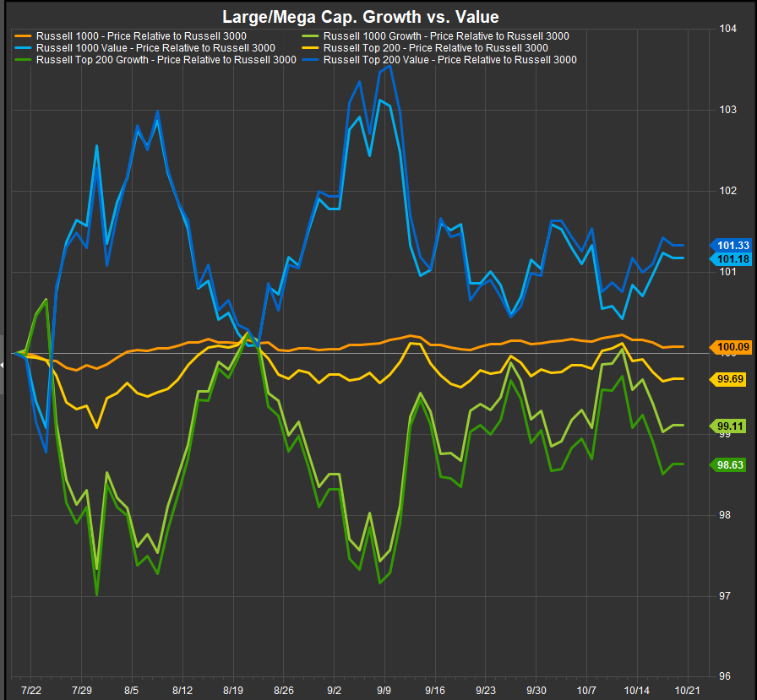The height and width of the screenshot is (700, 757).
Task: Click the orange 100.09 last-value flag
Action: pyautogui.click(x=731, y=347)
